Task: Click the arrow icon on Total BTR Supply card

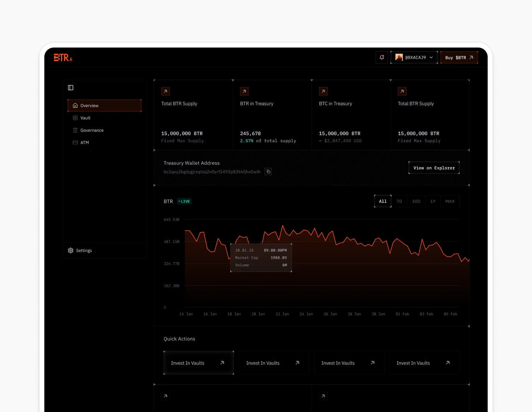Action: click(165, 91)
